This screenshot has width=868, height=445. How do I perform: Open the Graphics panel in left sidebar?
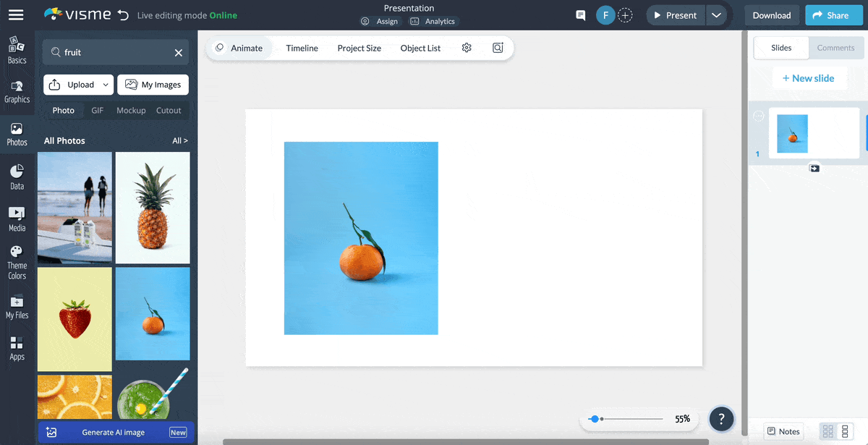pos(17,90)
